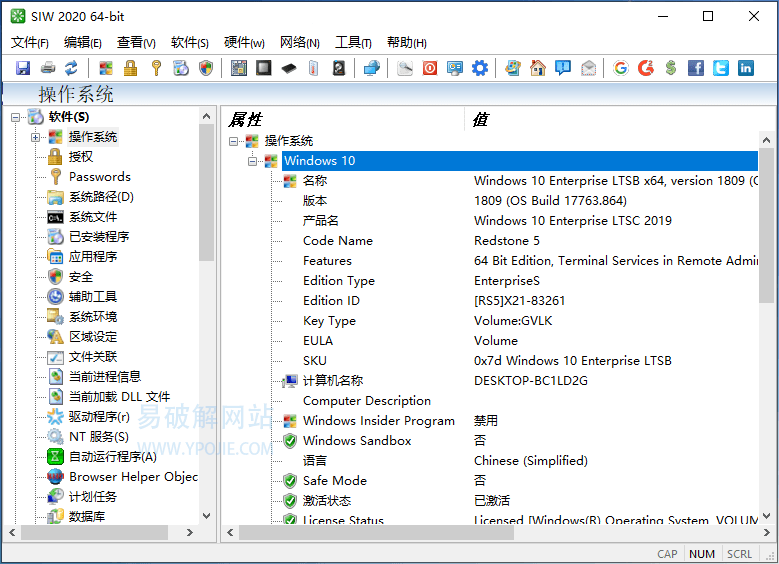Click the Facebook toolbar icon
Screen dimensions: 779x564
(695, 68)
